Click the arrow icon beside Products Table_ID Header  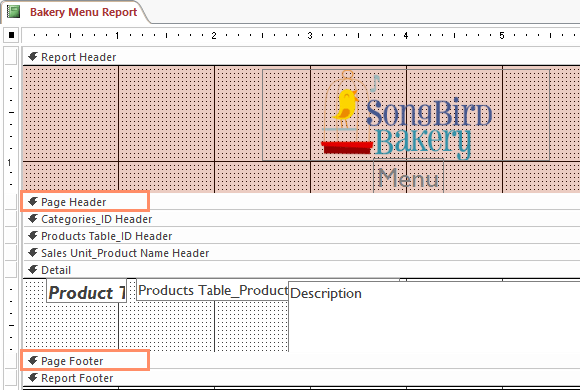click(33, 235)
